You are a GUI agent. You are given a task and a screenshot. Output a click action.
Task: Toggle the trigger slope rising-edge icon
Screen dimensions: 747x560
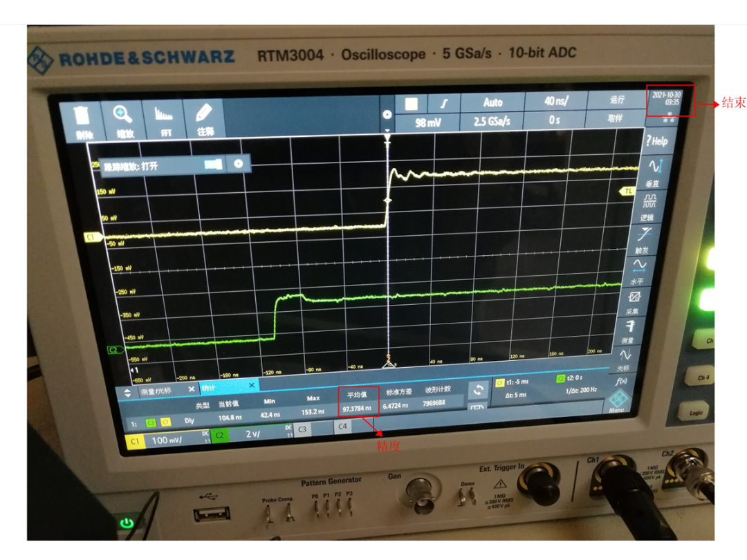pyautogui.click(x=445, y=103)
